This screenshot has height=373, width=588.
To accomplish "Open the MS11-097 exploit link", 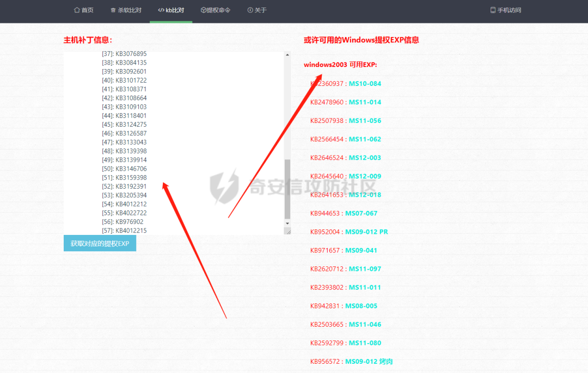I will point(365,269).
